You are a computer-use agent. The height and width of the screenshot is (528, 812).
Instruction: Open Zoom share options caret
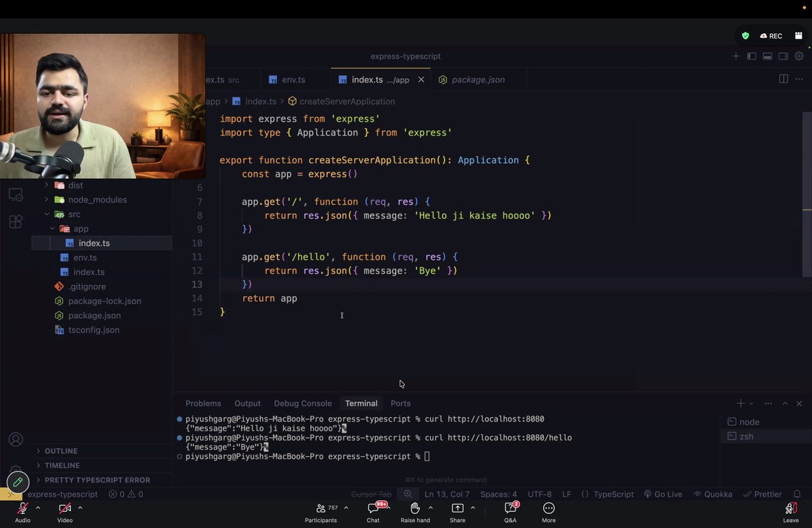pos(473,508)
